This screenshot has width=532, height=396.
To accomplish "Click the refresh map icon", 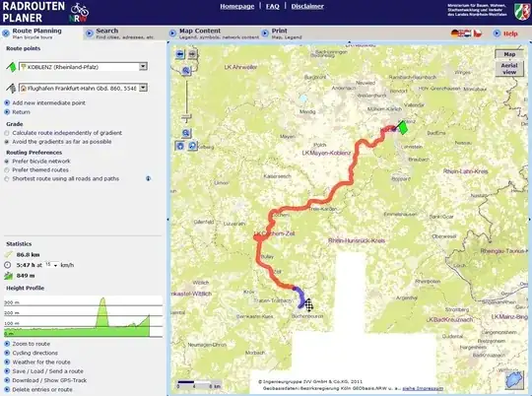I will (192, 146).
